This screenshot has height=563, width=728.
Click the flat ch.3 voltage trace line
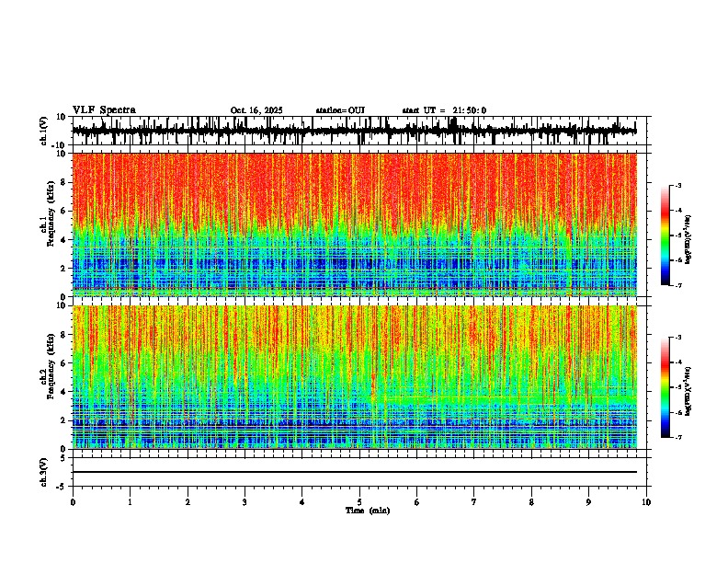(x=354, y=472)
